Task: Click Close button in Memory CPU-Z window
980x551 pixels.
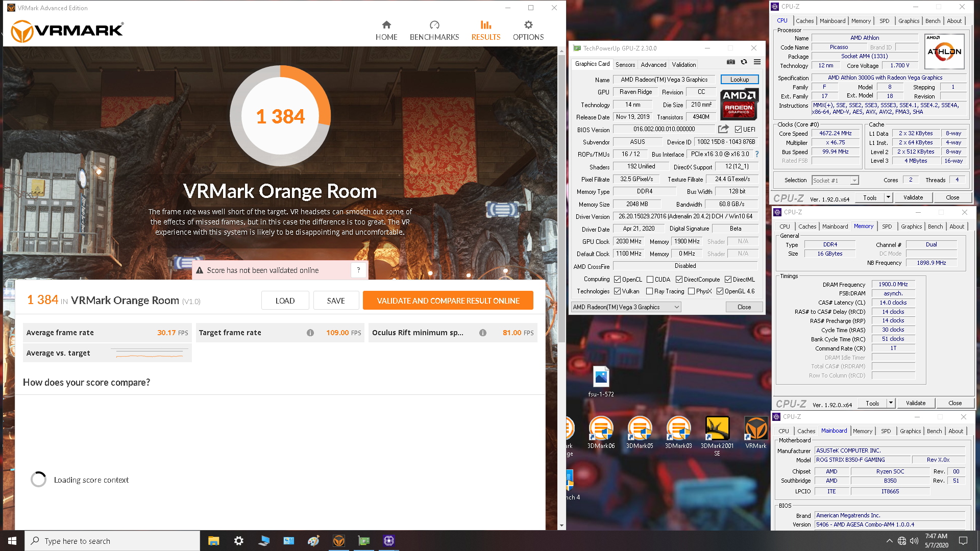Action: pyautogui.click(x=955, y=403)
